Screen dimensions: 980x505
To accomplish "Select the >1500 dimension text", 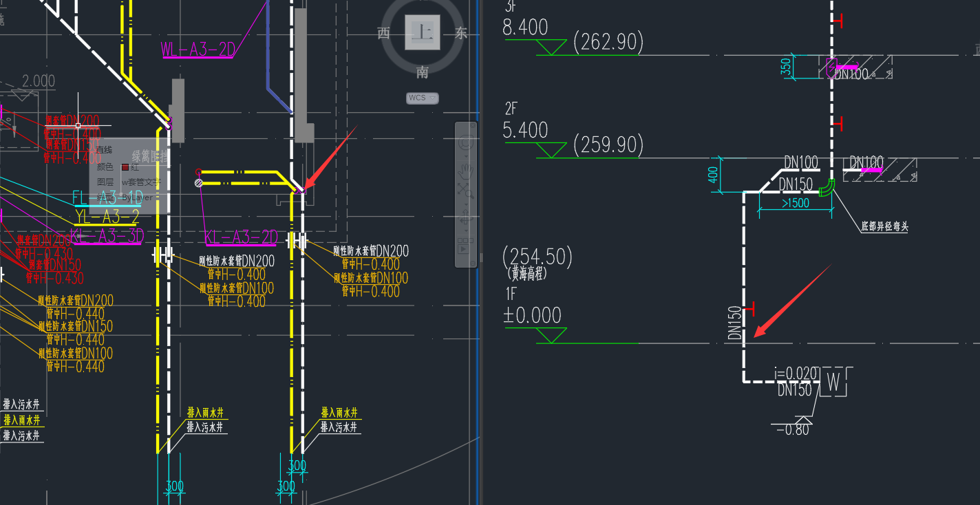I will [795, 204].
